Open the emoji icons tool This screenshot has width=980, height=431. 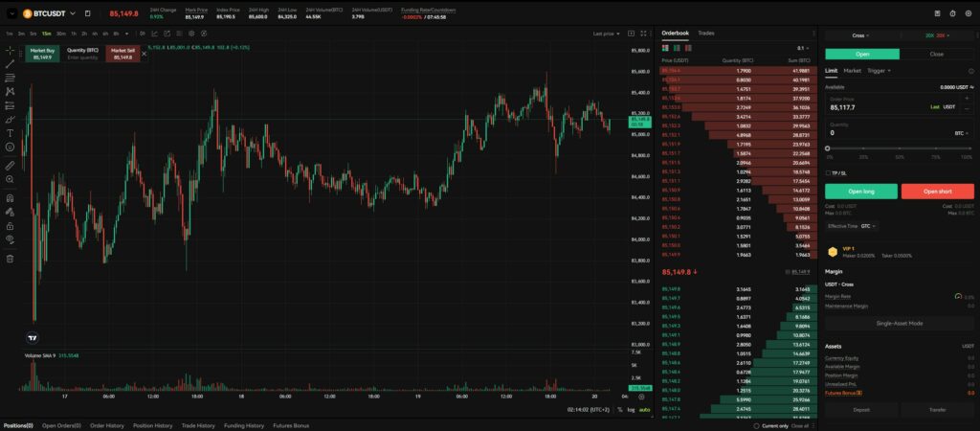point(10,147)
